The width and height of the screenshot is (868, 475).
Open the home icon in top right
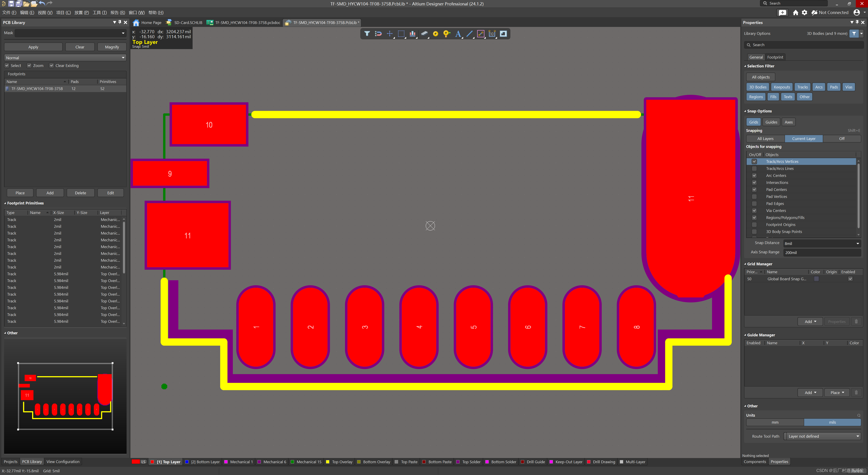796,12
